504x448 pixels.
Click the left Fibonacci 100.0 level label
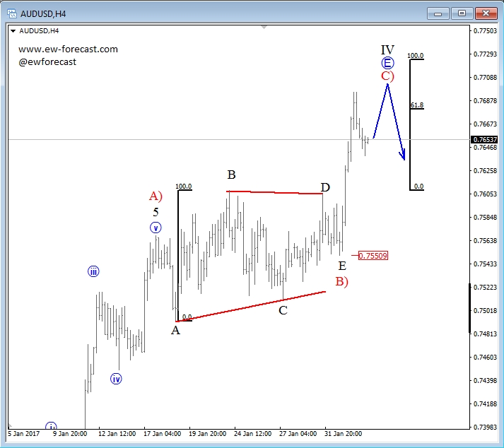click(184, 187)
